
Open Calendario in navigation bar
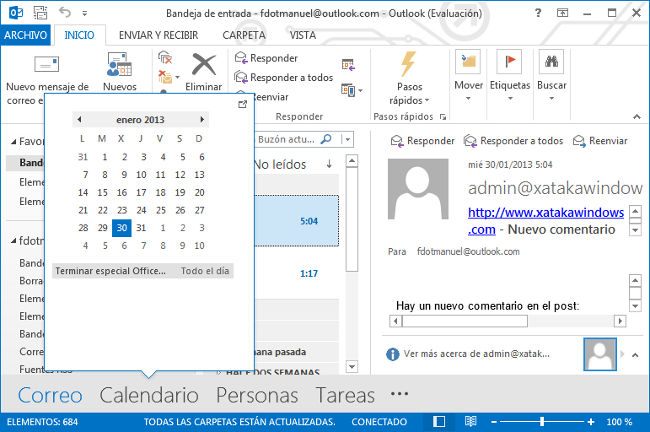149,395
